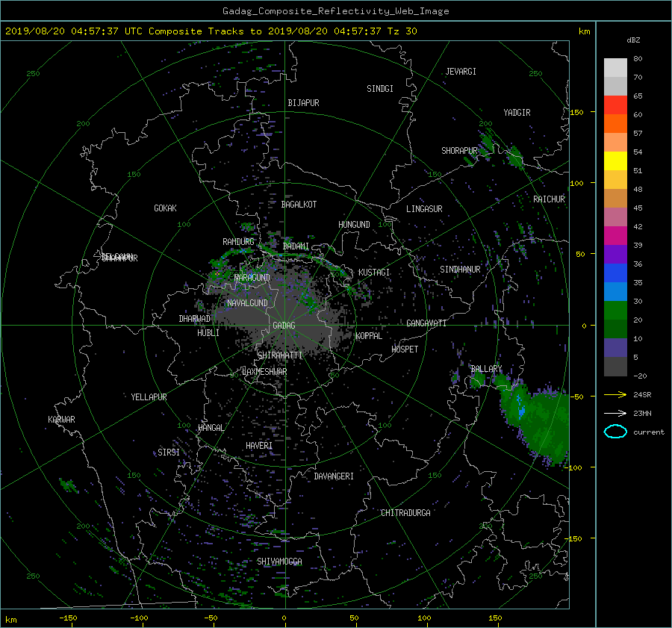
Task: Click the CHITRADURGA city label
Action: (x=405, y=513)
